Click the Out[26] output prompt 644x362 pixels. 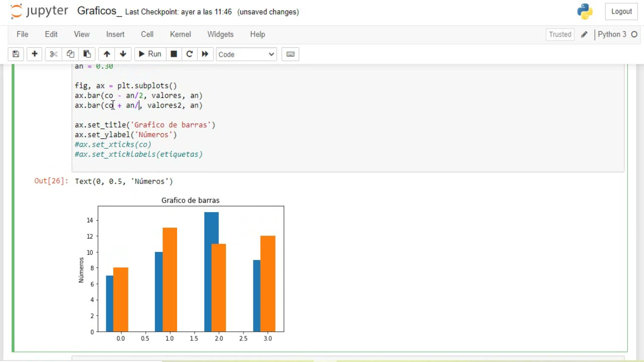click(x=51, y=181)
